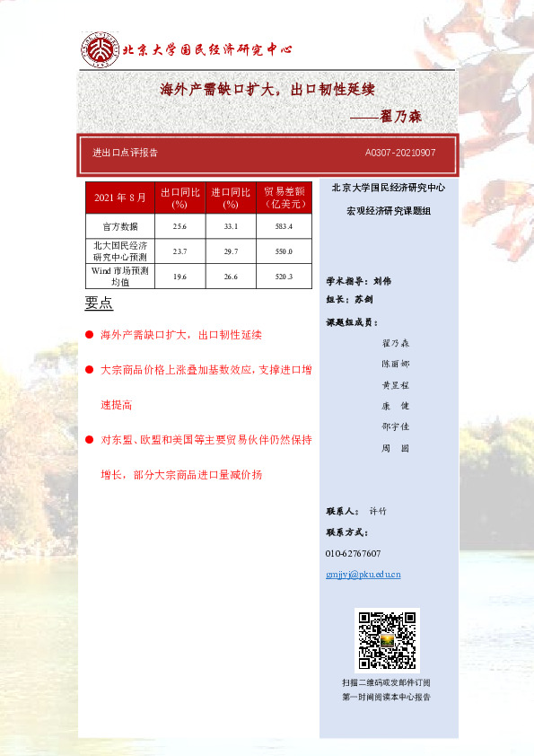This screenshot has width=534, height=756.
Task: Click the forecast trade balance 550.0
Action: click(x=284, y=251)
